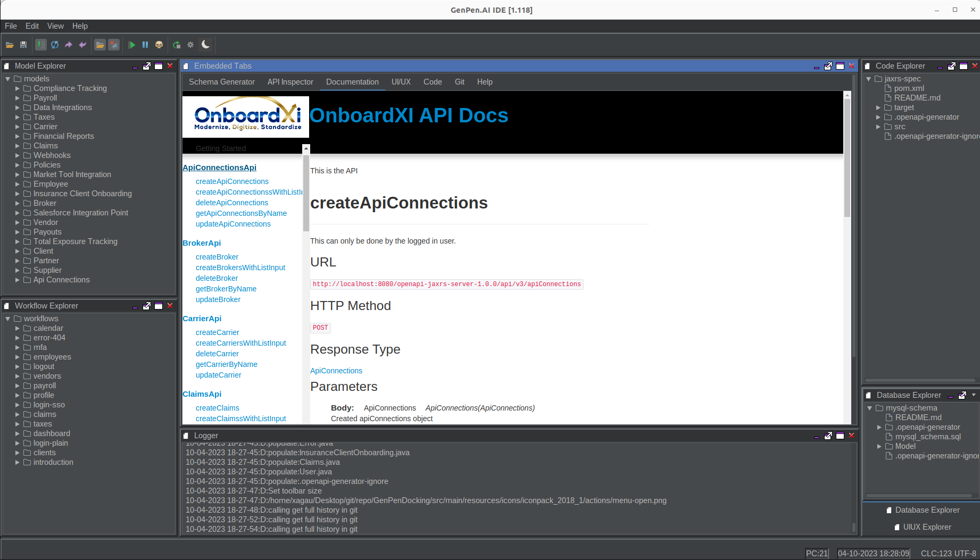Float the Logger panel

828,436
